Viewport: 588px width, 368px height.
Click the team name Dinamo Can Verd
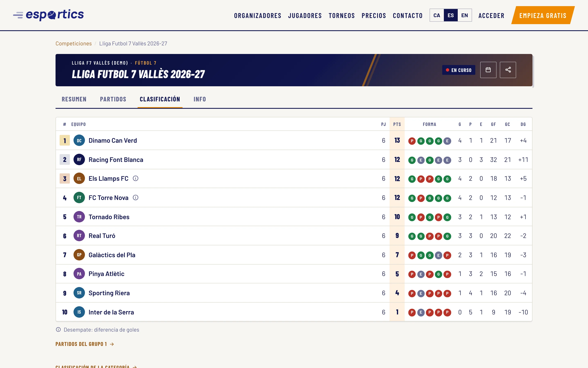click(x=113, y=140)
